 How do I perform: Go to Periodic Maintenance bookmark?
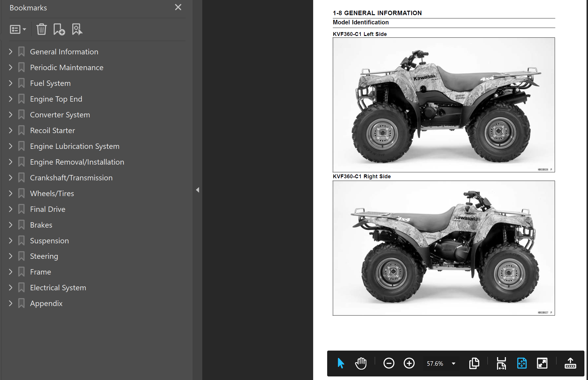click(x=67, y=67)
